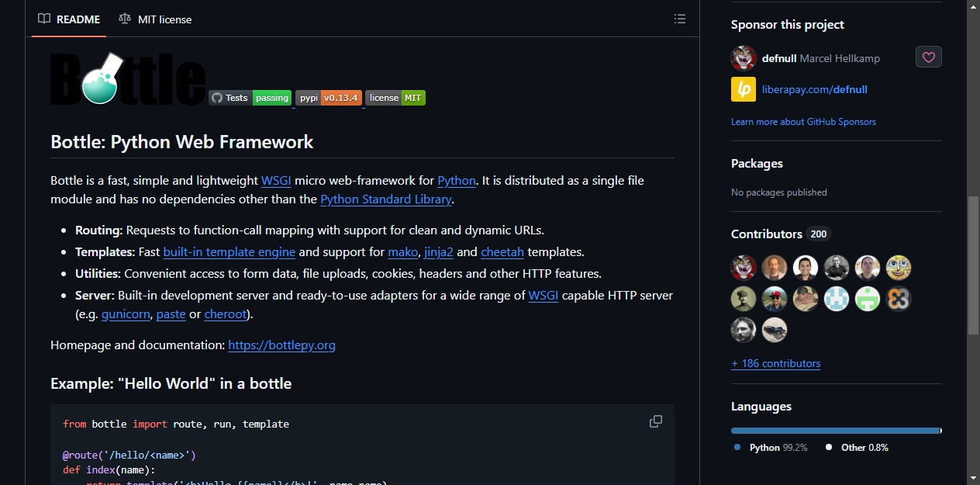Image resolution: width=980 pixels, height=485 pixels.
Task: Click the heart Sponsor button for defnull
Action: pyautogui.click(x=929, y=57)
